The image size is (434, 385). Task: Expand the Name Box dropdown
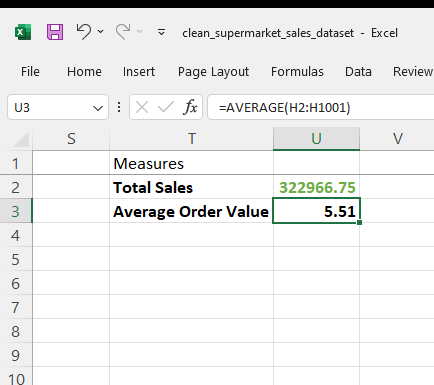98,108
